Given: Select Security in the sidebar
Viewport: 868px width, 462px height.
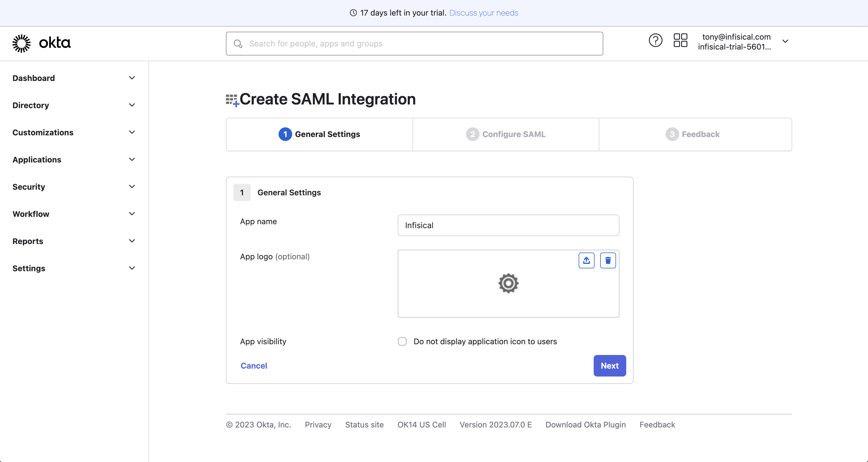Looking at the screenshot, I should 29,187.
